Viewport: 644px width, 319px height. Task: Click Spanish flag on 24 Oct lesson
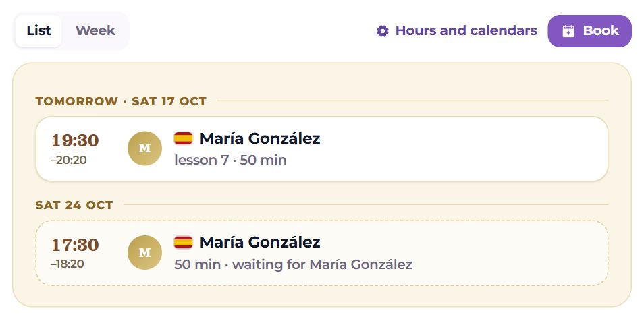click(183, 243)
